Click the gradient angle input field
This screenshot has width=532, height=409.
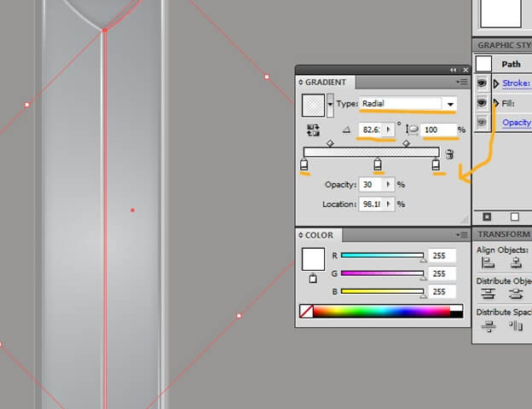coord(370,130)
